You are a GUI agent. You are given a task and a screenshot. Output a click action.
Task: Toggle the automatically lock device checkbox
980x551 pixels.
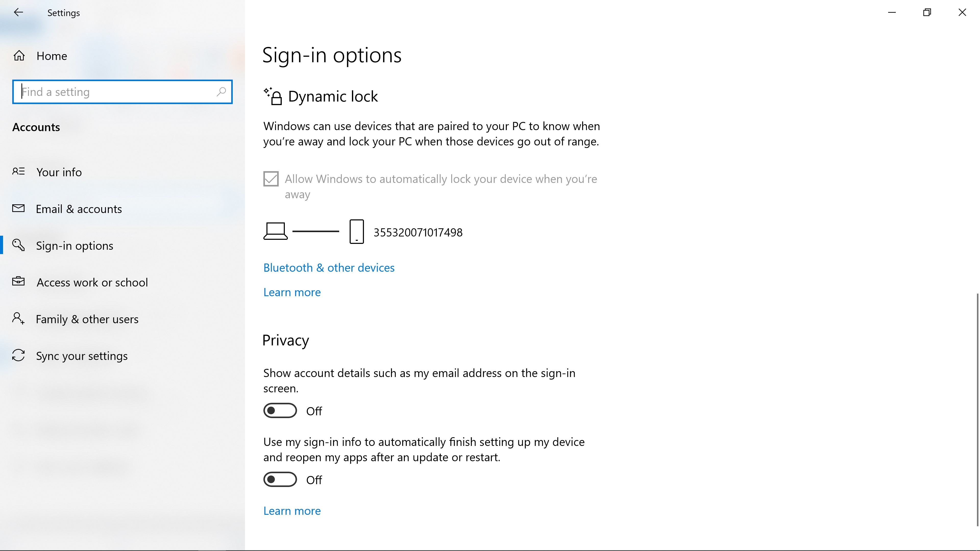pos(271,179)
